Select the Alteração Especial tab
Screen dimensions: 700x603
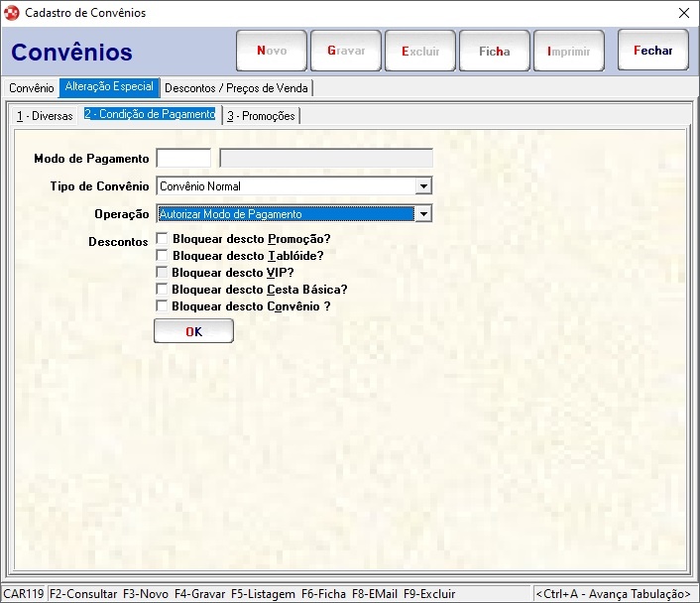109,86
